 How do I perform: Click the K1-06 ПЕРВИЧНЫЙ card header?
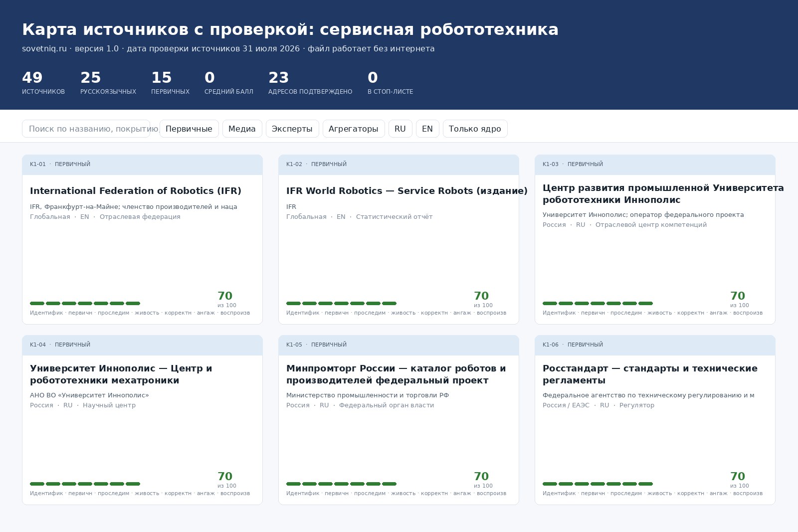[655, 345]
